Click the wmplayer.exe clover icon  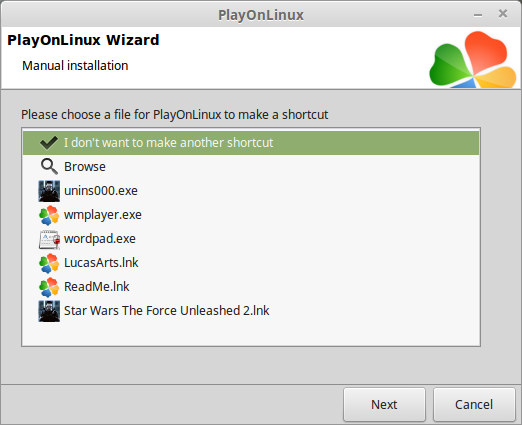[49, 215]
